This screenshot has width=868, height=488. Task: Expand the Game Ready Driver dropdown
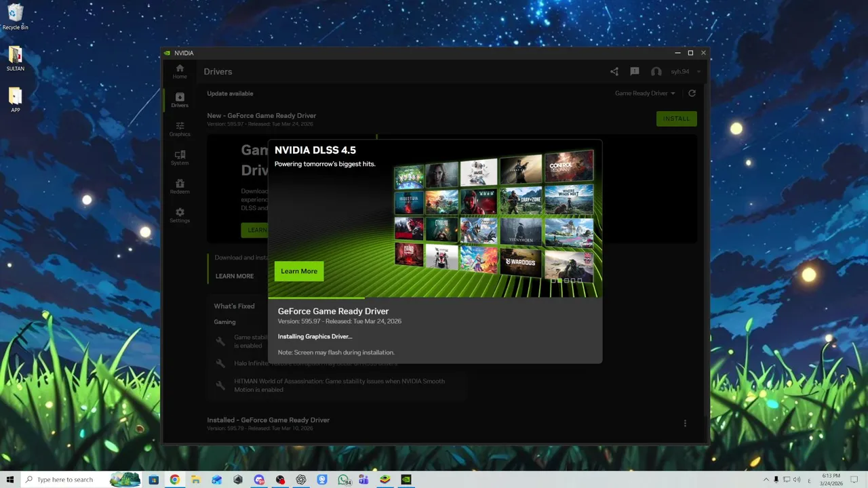(x=645, y=93)
